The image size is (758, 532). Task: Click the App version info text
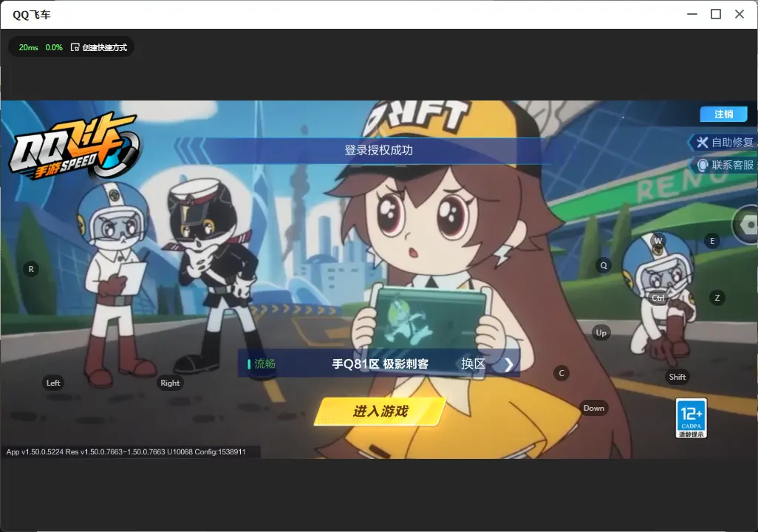[x=126, y=451]
